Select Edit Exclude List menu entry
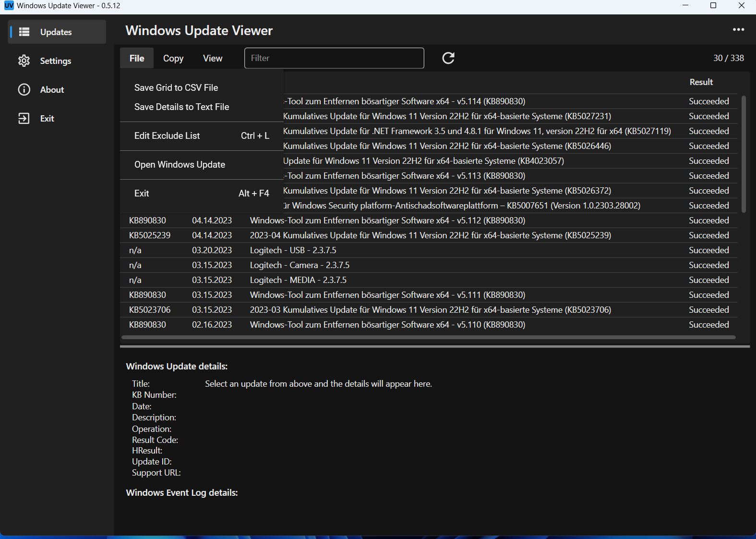The image size is (756, 539). [x=202, y=135]
